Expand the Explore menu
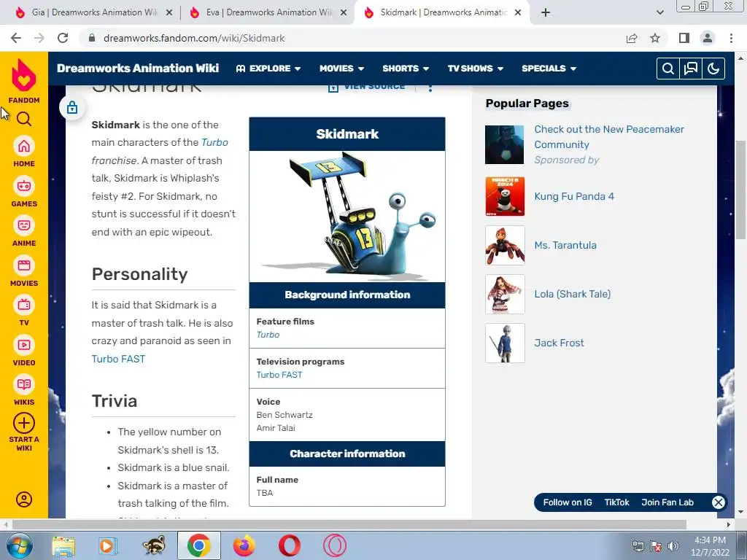747x560 pixels. click(x=268, y=69)
